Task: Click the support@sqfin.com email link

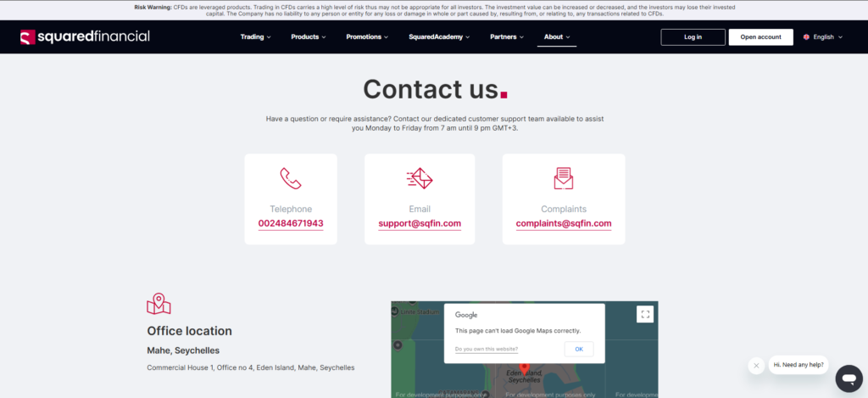Action: (420, 224)
